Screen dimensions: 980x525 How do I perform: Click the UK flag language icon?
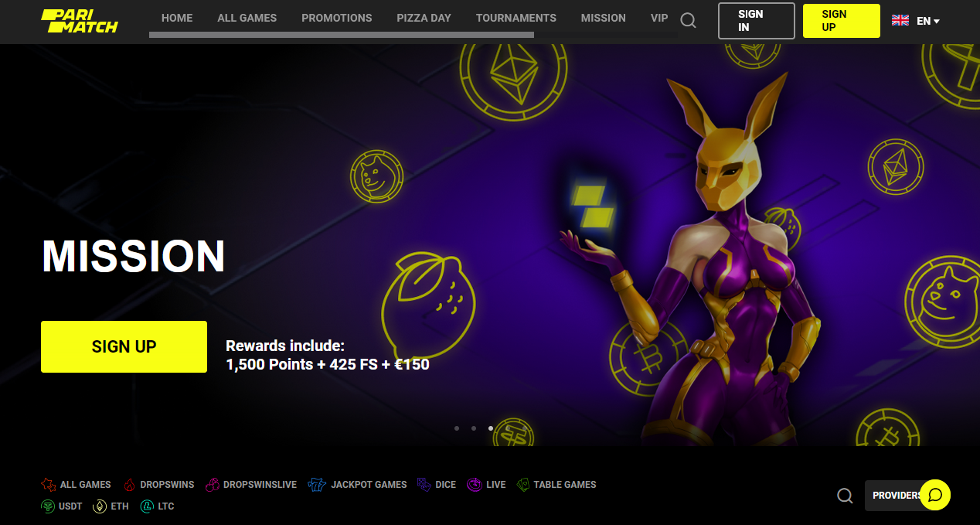point(900,21)
